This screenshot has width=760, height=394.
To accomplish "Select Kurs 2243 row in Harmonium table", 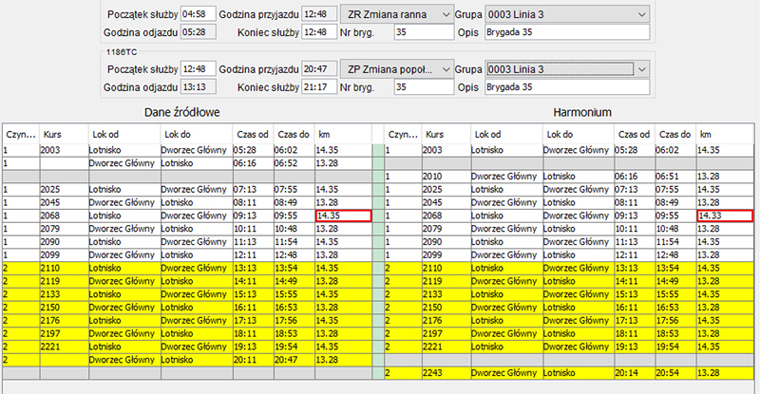I will click(570, 373).
